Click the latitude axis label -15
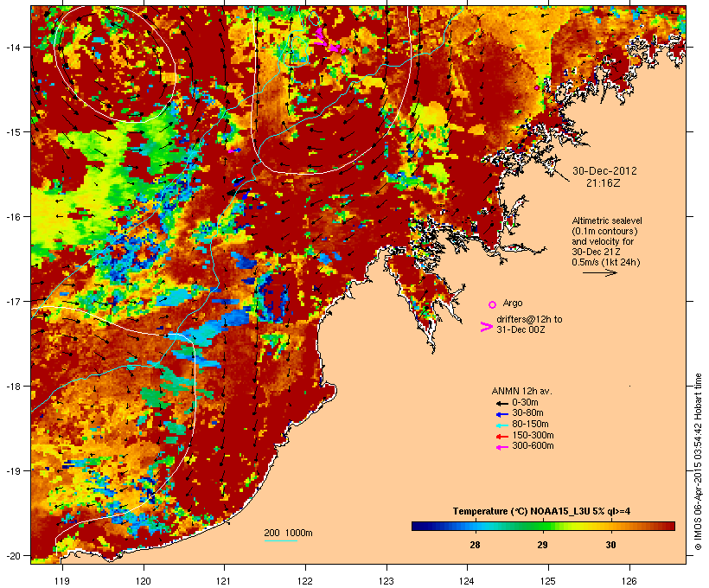The image size is (709, 588). coord(12,132)
